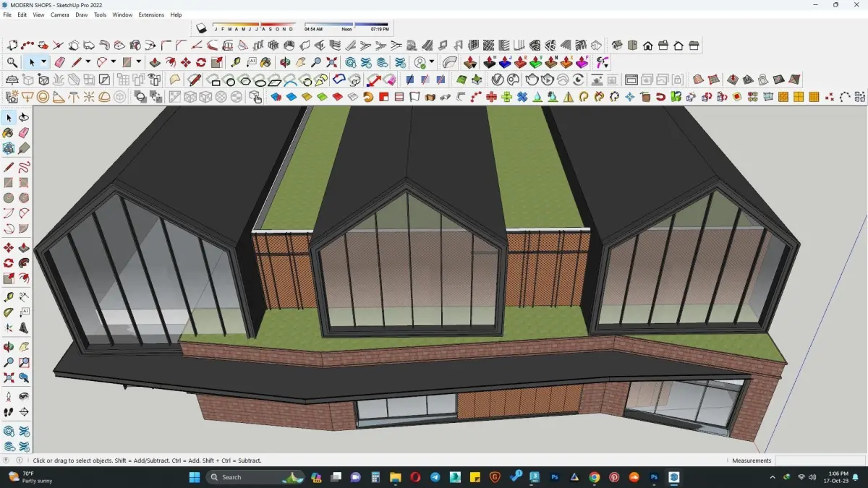This screenshot has height=488, width=868.
Task: Select the Protractor tool in left palette
Action: [x=9, y=312]
